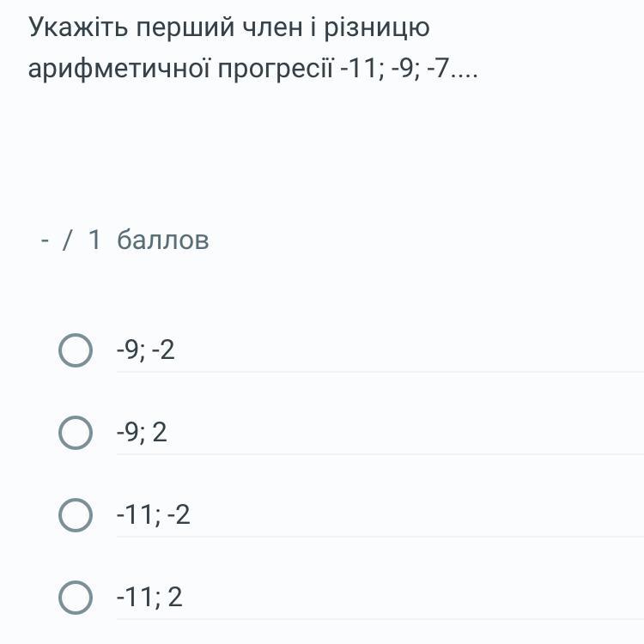Screen dimensions: 644x644
Task: Select the radio button for -9; -2
Action: (76, 350)
